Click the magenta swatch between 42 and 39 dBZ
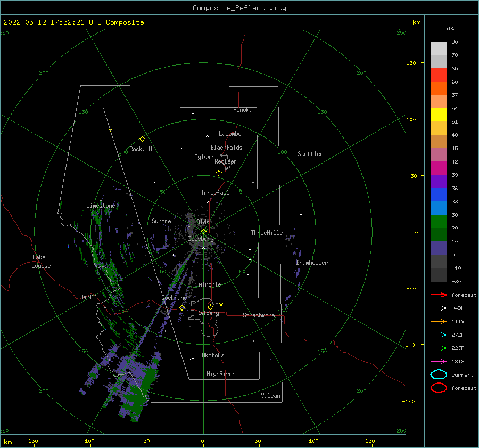Viewport: 479px width, 448px height. coord(439,168)
